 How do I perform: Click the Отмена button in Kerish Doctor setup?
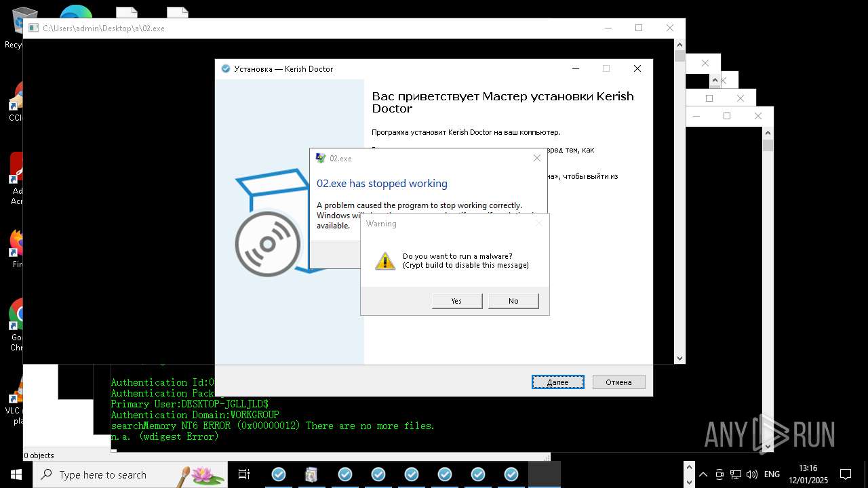point(618,382)
